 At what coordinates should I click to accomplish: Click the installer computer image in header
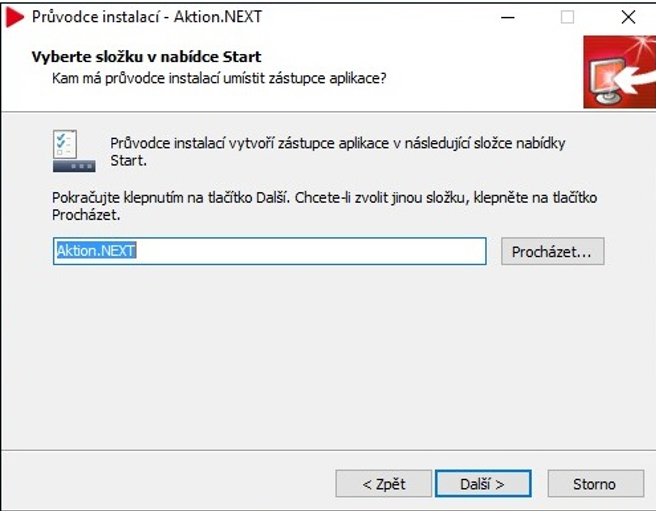620,72
